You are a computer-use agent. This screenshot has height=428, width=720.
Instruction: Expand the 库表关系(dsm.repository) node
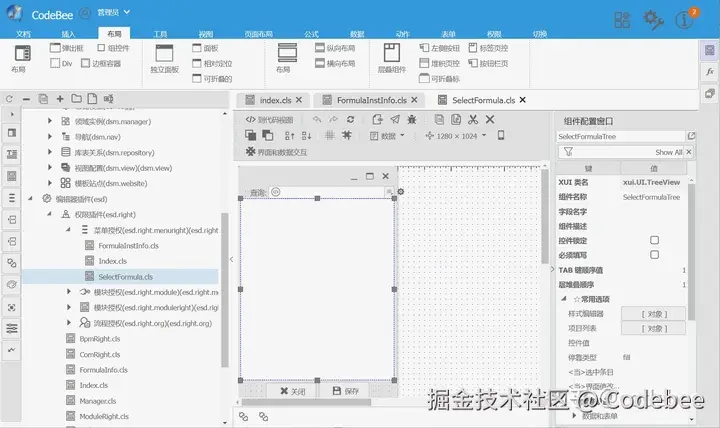coord(50,152)
